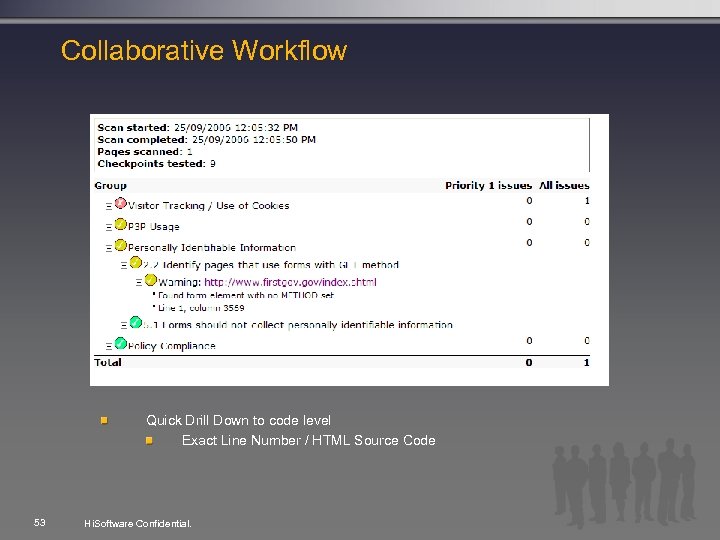The width and height of the screenshot is (720, 540).
Task: Click the Found form element with no METHOD text
Action: (246, 295)
